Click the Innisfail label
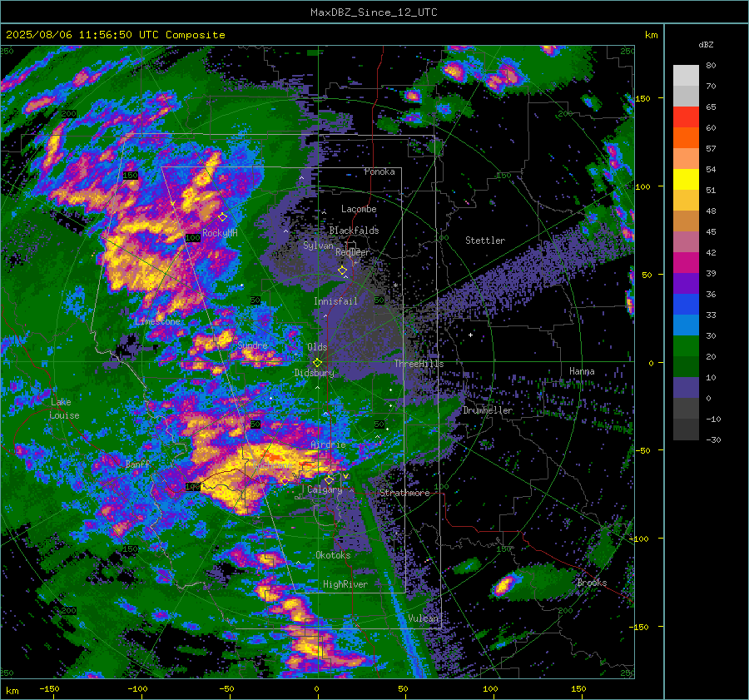 click(335, 301)
